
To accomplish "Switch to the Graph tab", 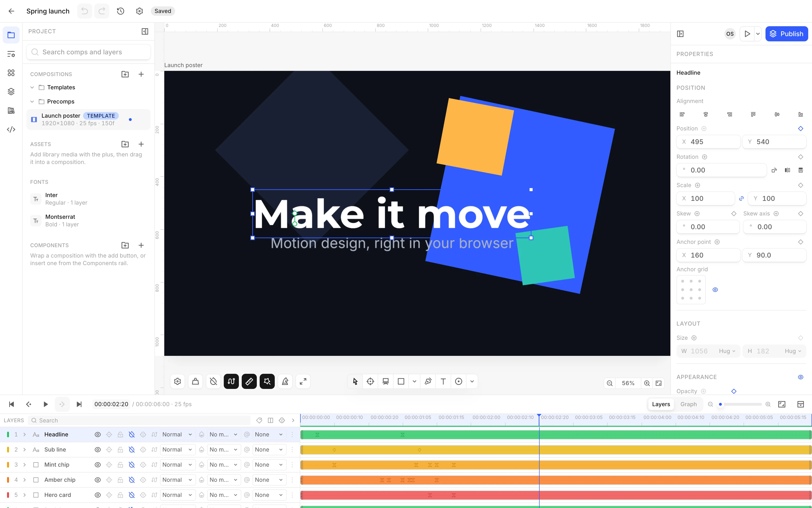I will pos(689,404).
